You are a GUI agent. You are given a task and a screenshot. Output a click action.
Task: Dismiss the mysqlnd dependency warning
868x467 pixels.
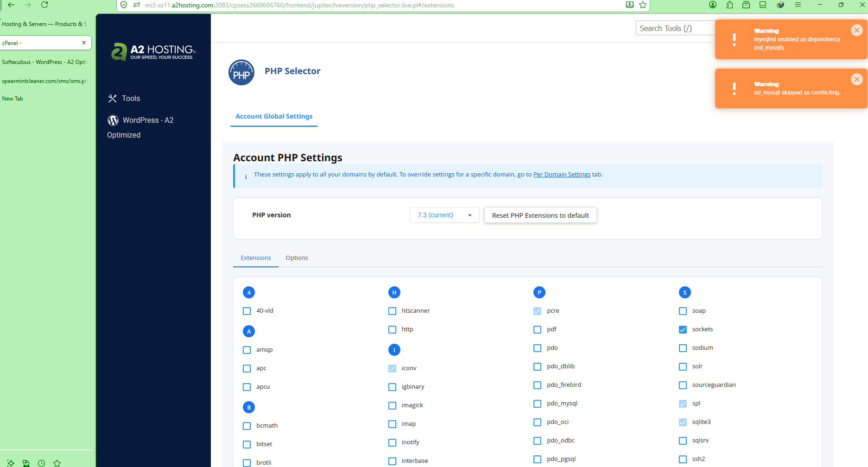[856, 30]
